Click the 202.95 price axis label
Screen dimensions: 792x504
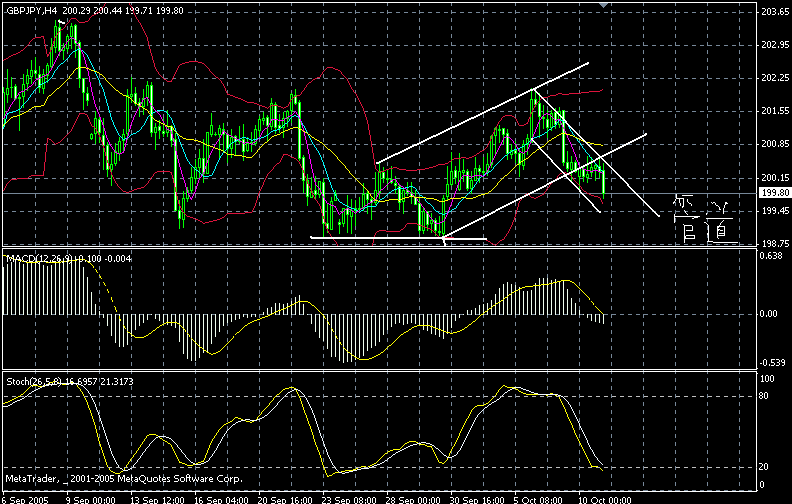pyautogui.click(x=775, y=45)
